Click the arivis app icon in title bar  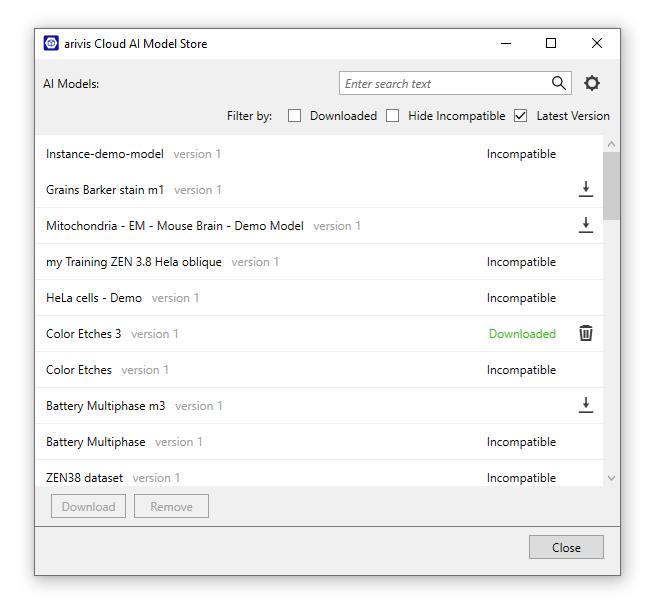pyautogui.click(x=51, y=44)
